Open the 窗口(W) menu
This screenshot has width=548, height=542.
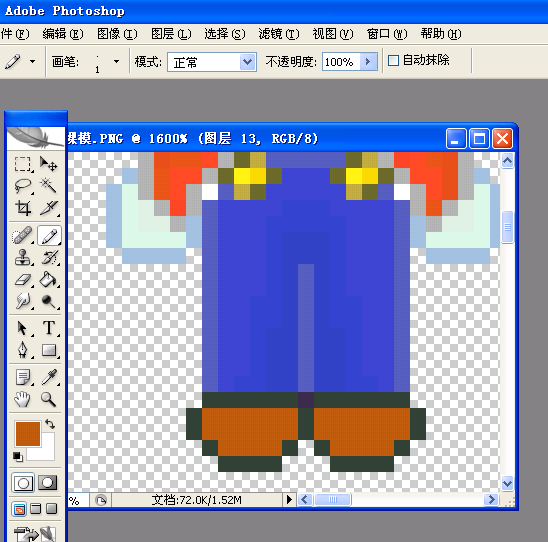point(387,34)
